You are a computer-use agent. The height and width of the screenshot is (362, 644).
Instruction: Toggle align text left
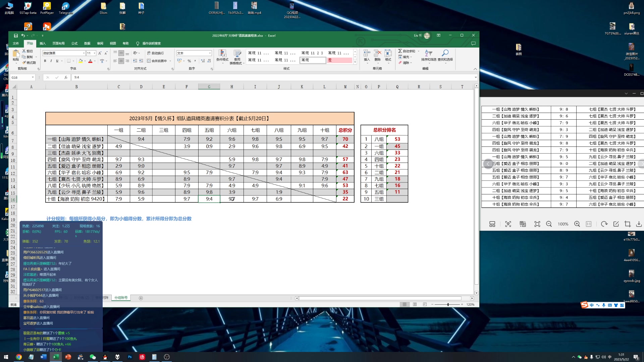click(x=115, y=61)
